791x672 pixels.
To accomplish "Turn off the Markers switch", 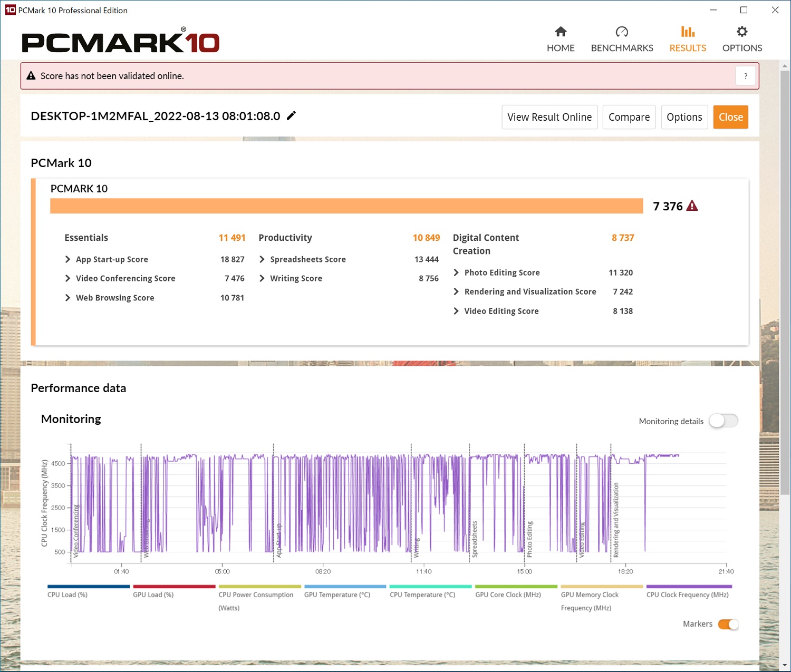I will tap(728, 624).
